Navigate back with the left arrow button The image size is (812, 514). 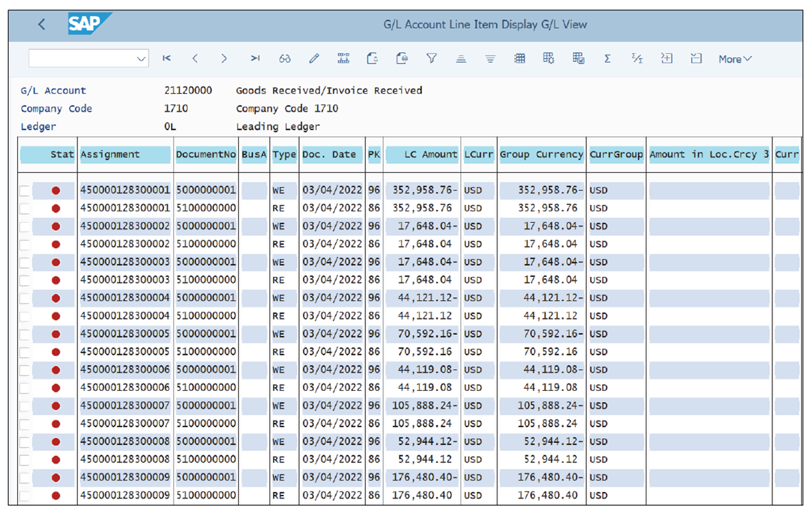click(41, 25)
